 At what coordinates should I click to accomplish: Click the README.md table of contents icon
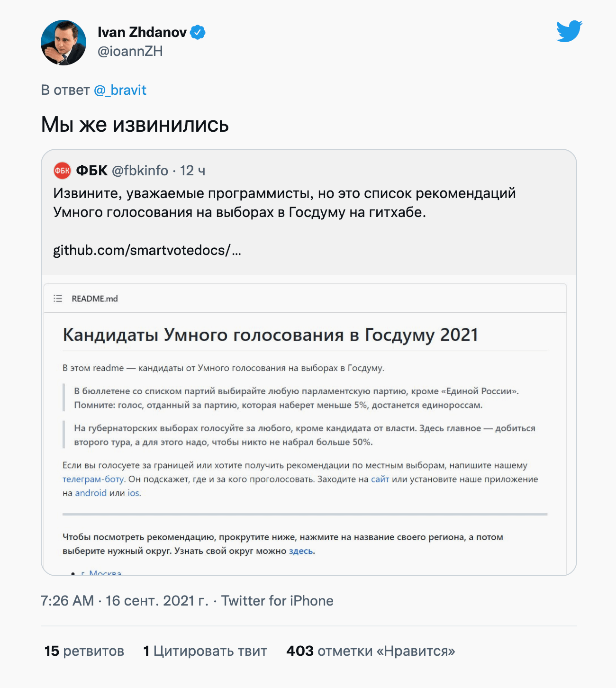58,299
